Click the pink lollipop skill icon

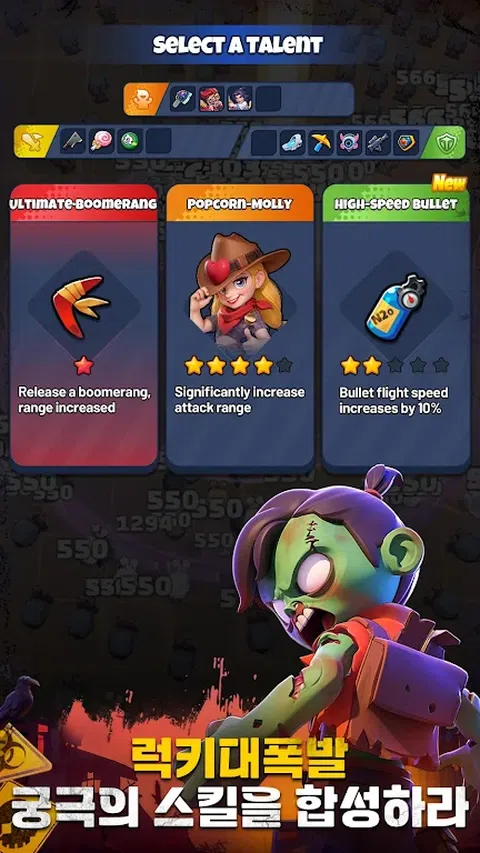click(x=101, y=141)
